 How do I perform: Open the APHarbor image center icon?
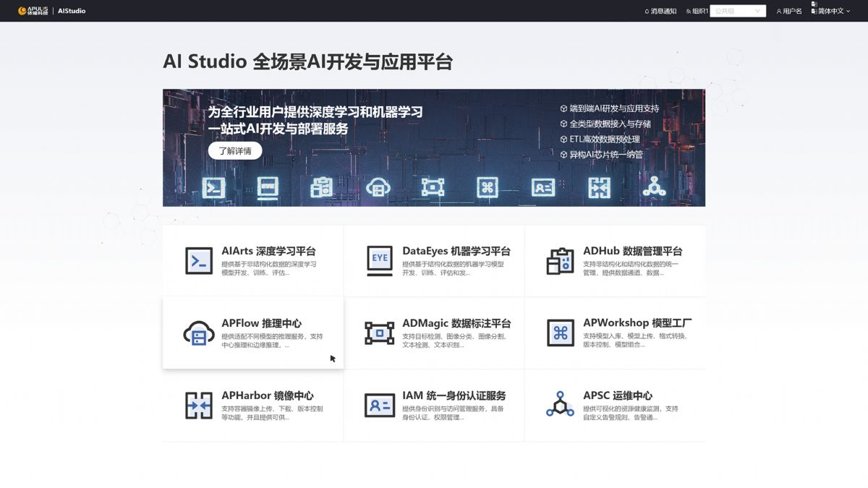pyautogui.click(x=199, y=405)
